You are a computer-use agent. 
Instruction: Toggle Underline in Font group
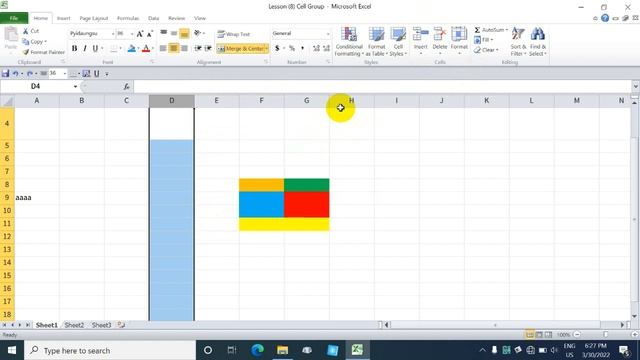point(95,49)
